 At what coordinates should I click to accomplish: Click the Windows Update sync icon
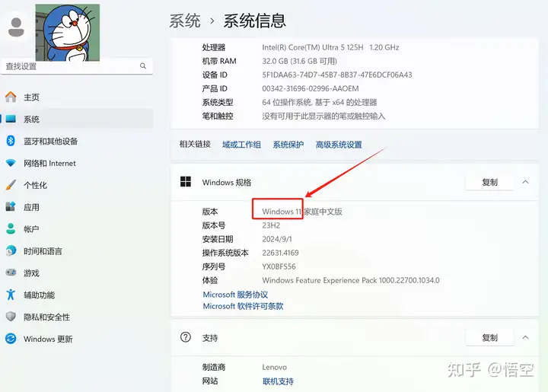(x=11, y=339)
